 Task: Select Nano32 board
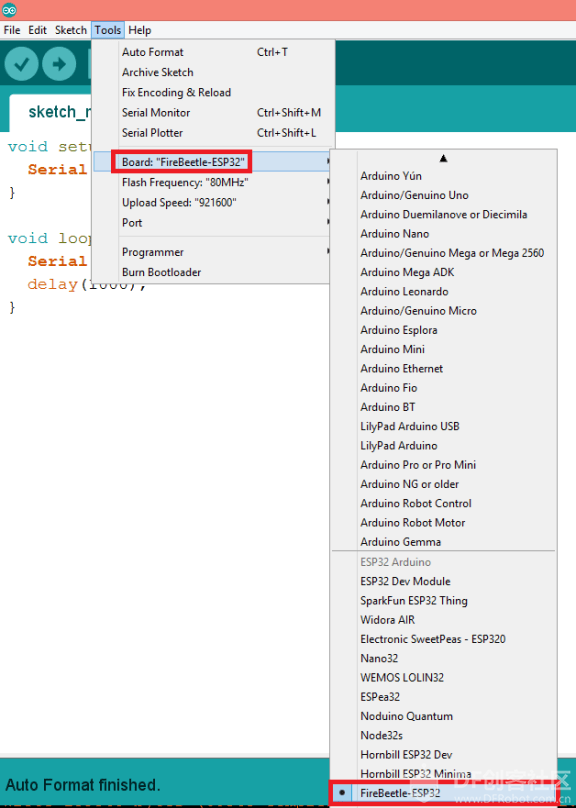click(x=443, y=658)
